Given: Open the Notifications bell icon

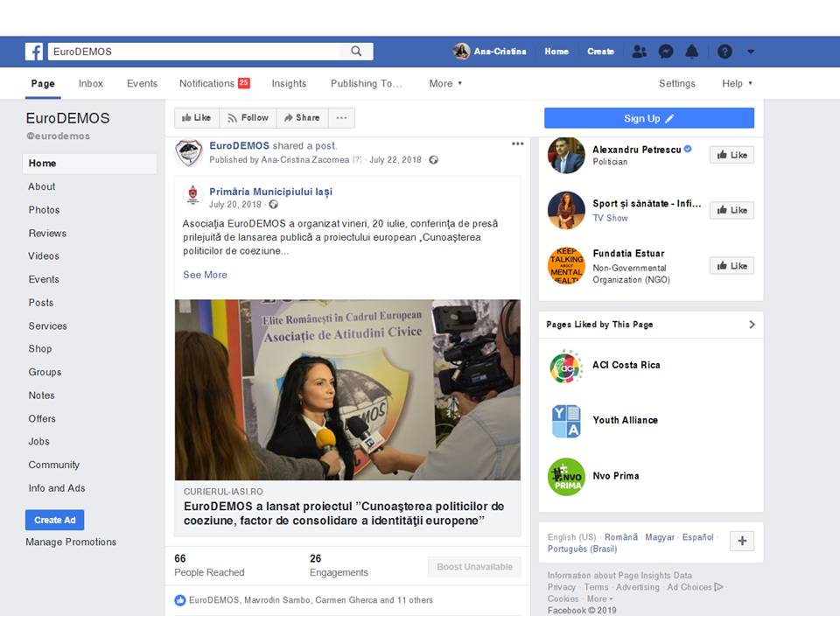Looking at the screenshot, I should 692,52.
